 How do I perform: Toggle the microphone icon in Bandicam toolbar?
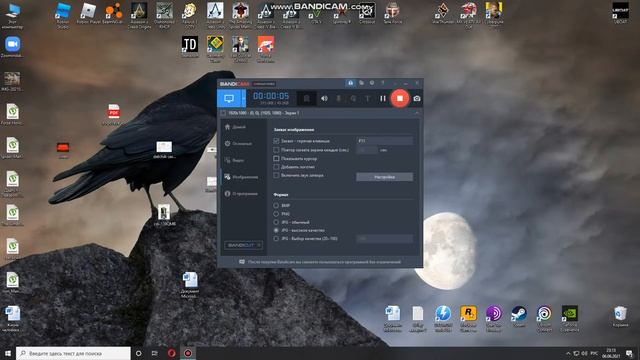point(338,98)
